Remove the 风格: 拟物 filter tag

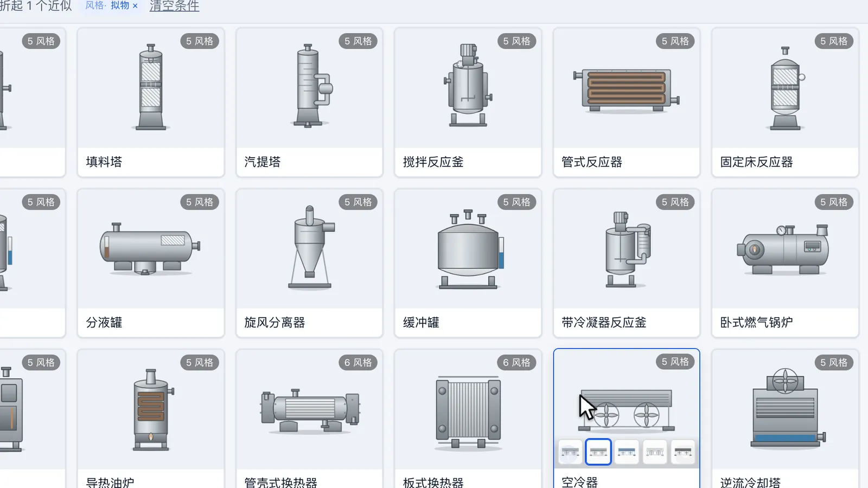click(135, 6)
